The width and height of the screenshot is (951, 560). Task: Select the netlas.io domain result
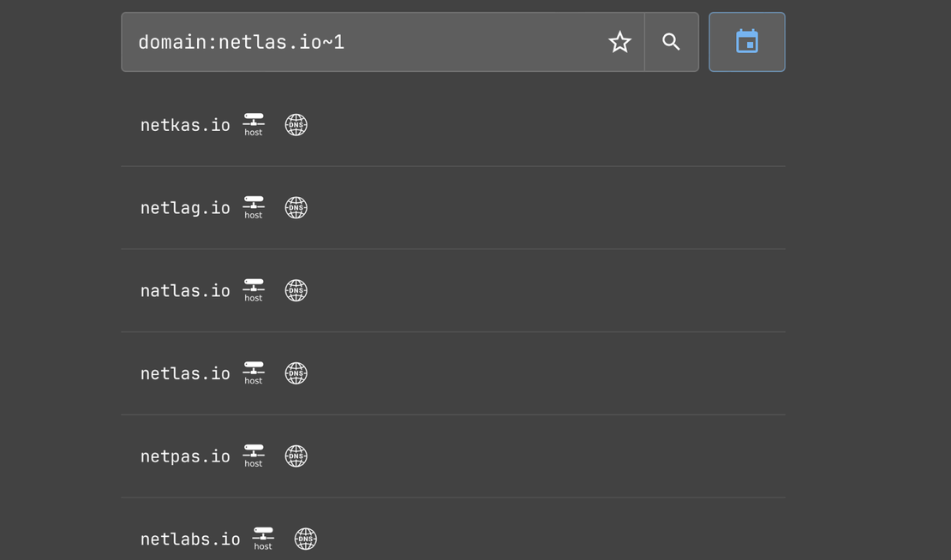click(x=185, y=372)
